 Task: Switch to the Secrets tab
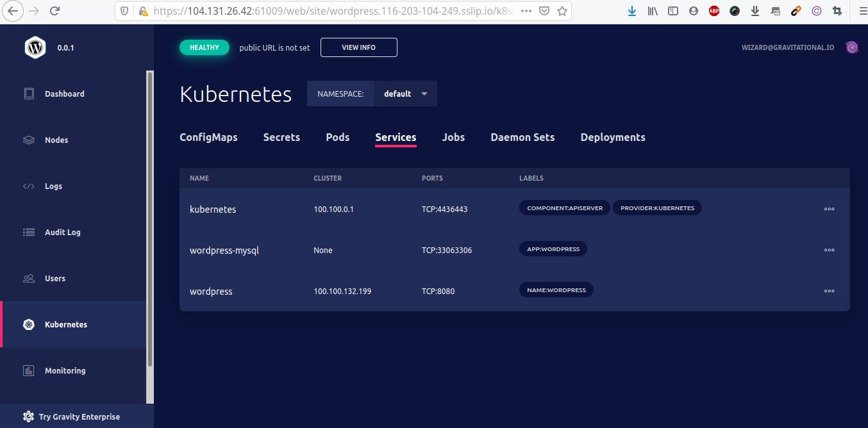[281, 137]
